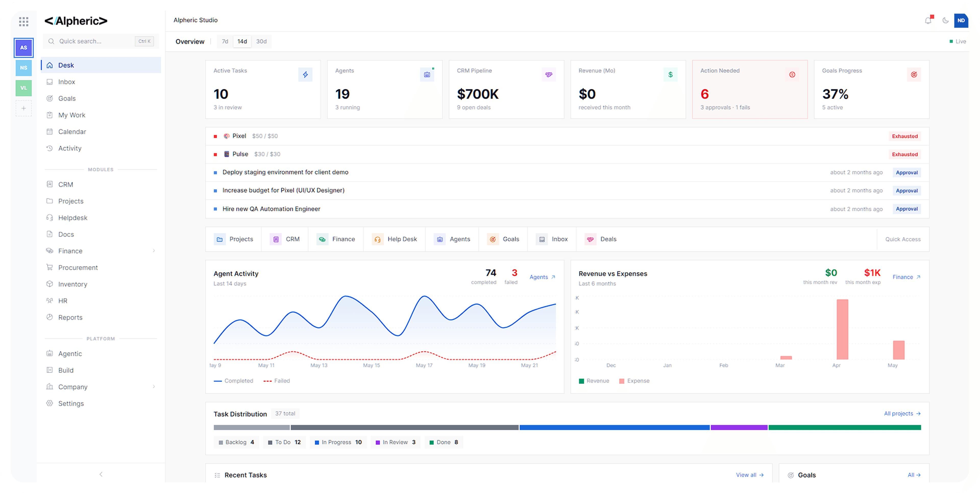Switch to the VL workspace
980x493 pixels.
pos(23,88)
